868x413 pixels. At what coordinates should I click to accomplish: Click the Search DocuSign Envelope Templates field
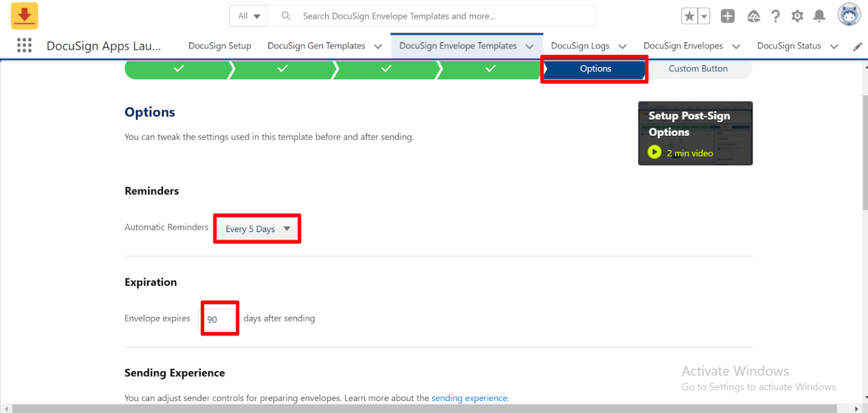(432, 16)
